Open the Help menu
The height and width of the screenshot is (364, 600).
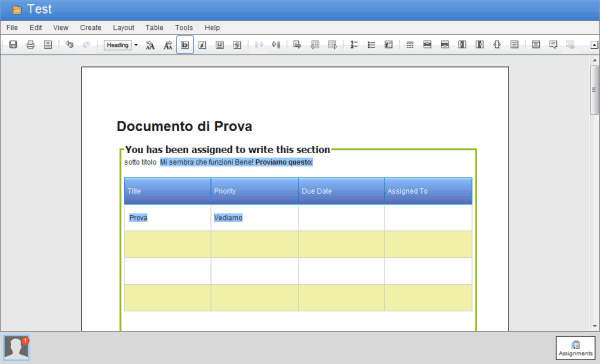(x=212, y=28)
